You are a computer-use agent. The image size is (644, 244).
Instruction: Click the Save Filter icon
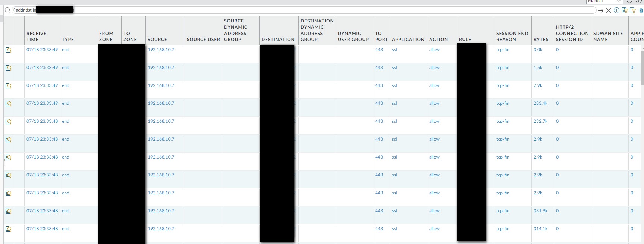pos(625,10)
